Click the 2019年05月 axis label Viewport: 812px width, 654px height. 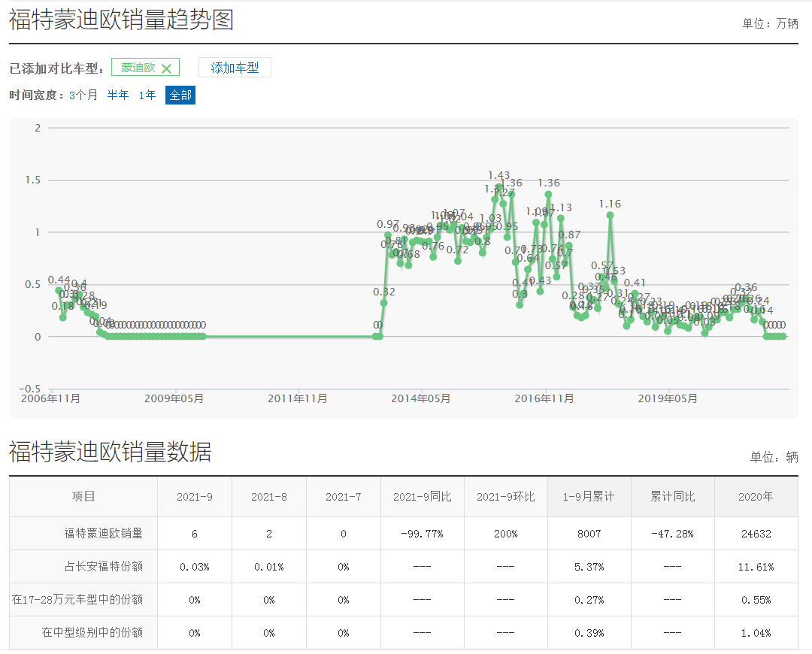coord(668,398)
